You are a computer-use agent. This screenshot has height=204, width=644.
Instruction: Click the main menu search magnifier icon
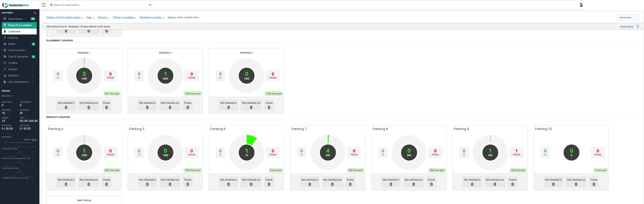pyautogui.click(x=35, y=13)
